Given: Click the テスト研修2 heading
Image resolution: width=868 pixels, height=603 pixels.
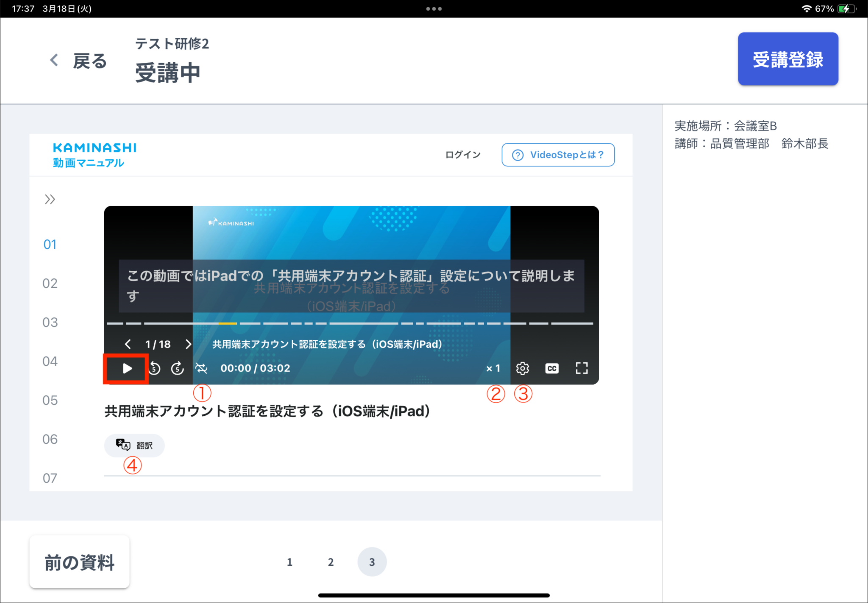Looking at the screenshot, I should click(x=172, y=44).
